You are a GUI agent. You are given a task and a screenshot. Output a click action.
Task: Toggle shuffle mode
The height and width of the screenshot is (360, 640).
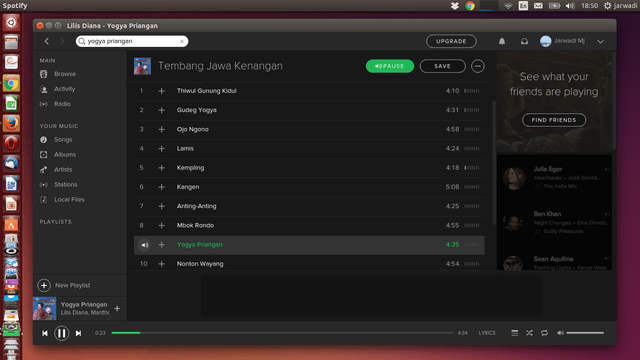(529, 333)
